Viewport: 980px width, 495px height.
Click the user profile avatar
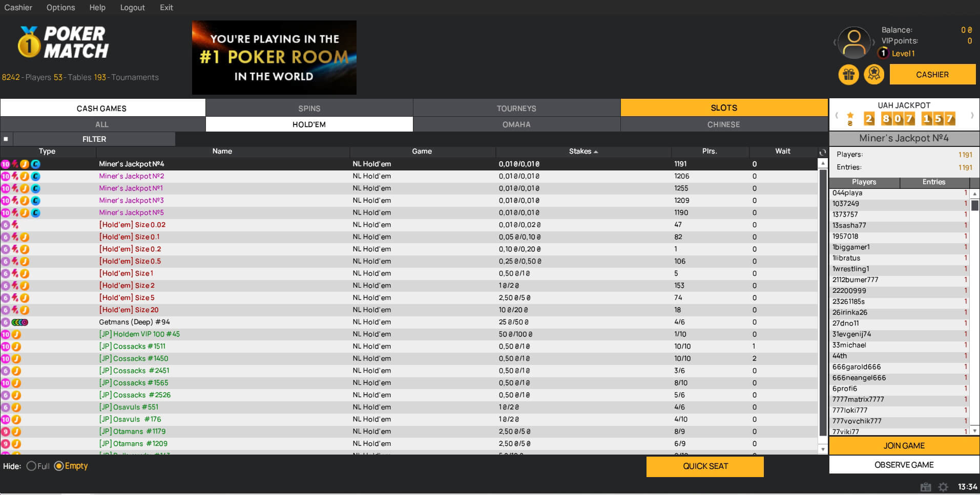(854, 43)
